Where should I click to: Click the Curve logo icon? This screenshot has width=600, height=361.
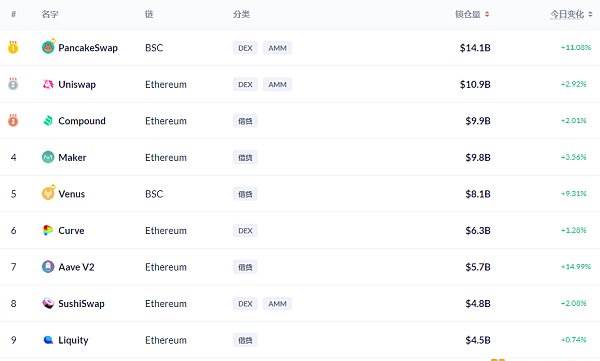click(x=48, y=230)
